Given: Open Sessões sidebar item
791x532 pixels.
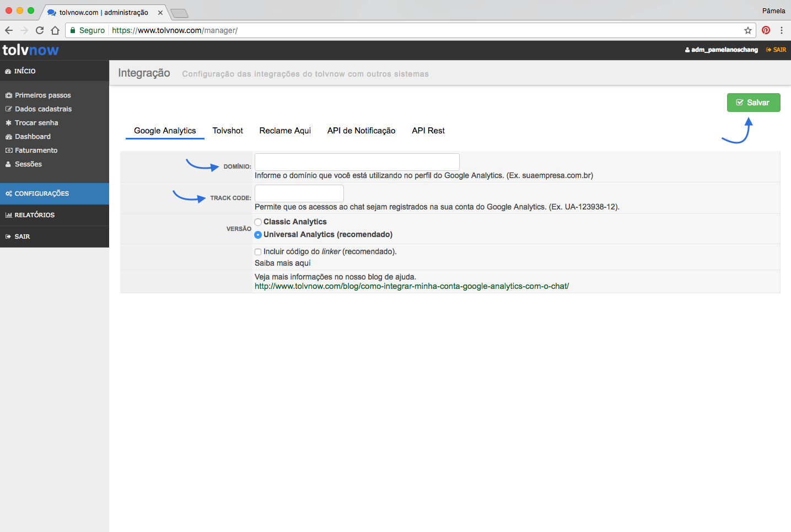Looking at the screenshot, I should click(x=24, y=164).
